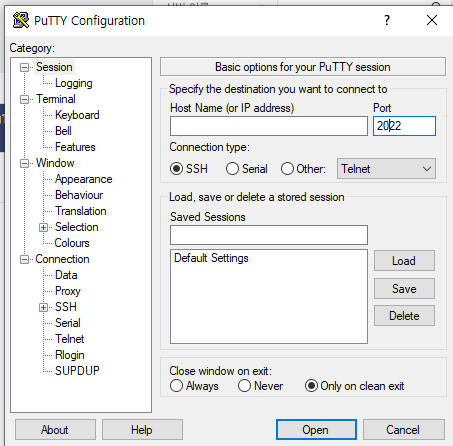The image size is (453, 446).
Task: Open the Features settings category
Action: coord(75,147)
